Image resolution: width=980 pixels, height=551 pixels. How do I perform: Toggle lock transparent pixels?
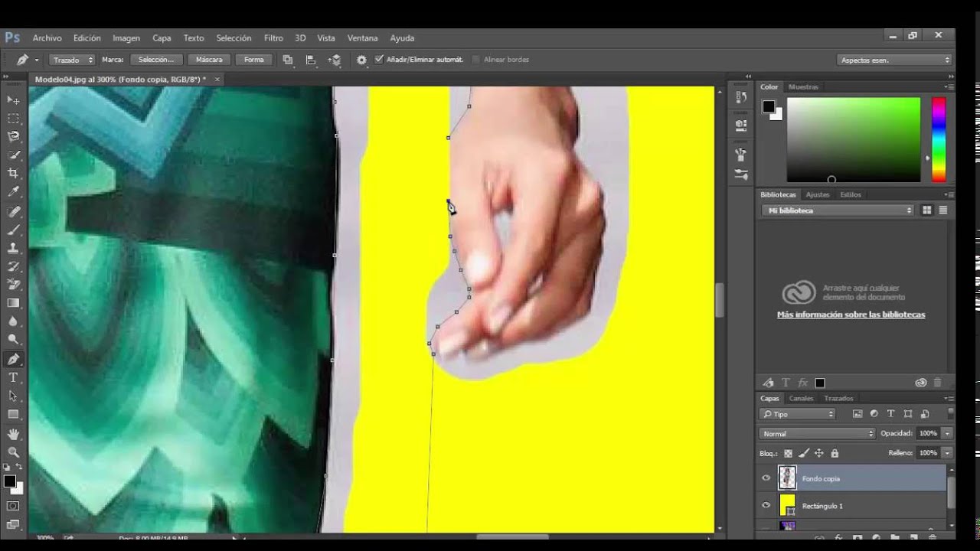(x=788, y=453)
